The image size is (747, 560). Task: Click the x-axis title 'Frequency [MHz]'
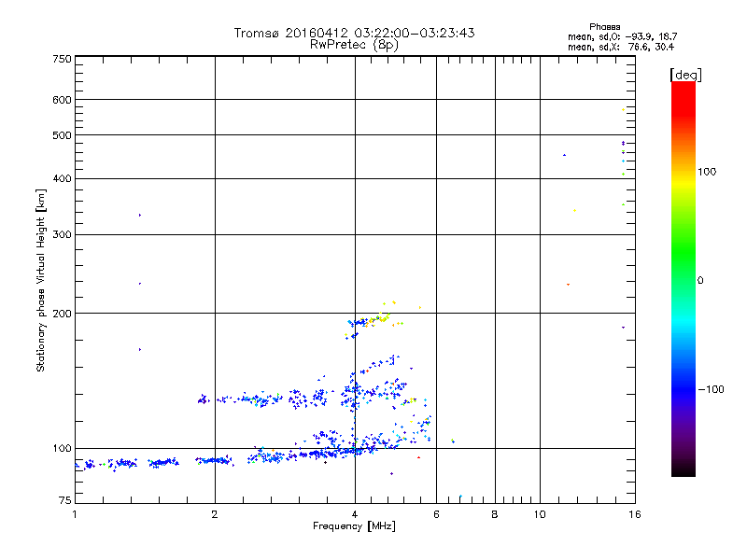[x=354, y=526]
